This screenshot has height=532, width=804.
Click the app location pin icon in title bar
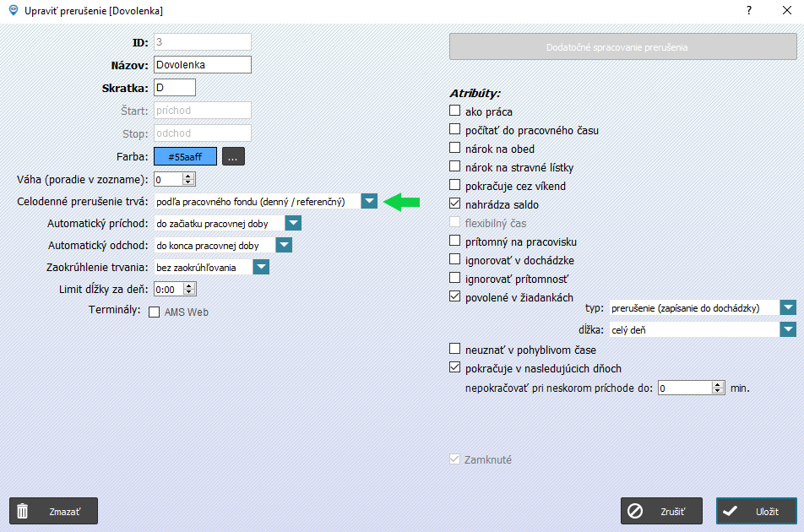coord(14,10)
